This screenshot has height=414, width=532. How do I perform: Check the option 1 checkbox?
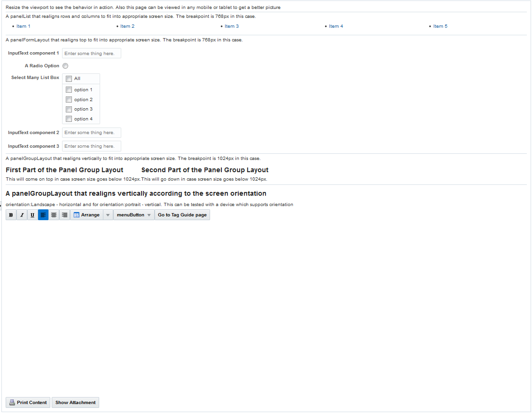point(69,90)
